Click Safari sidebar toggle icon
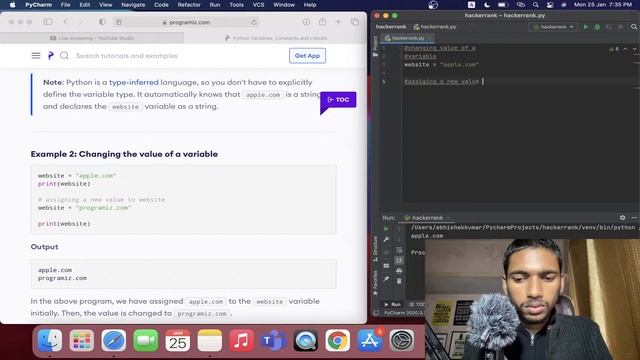 48,22
